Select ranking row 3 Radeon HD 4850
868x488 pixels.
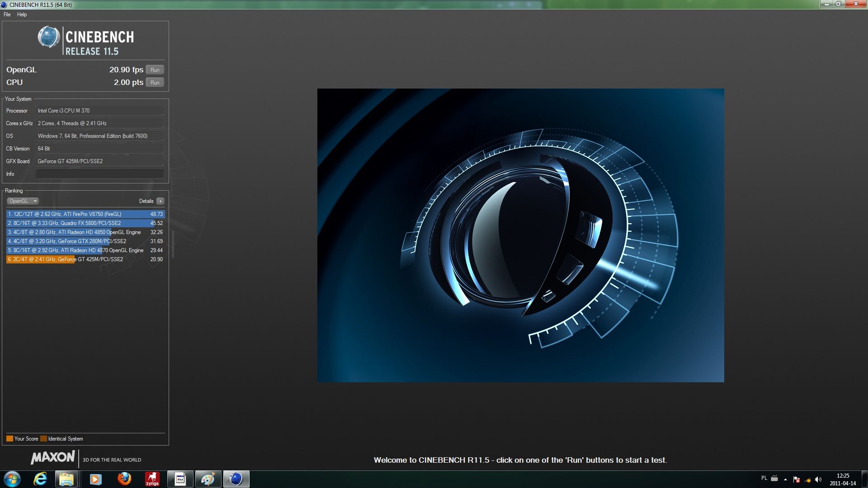(x=85, y=232)
